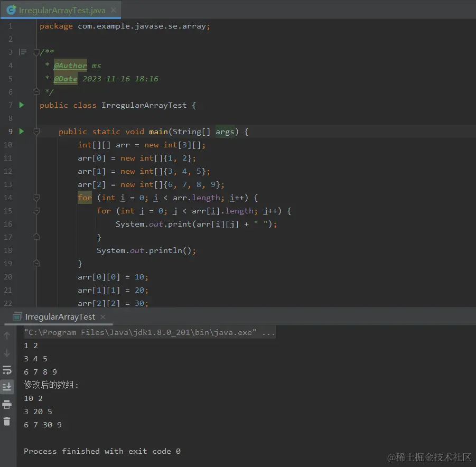The width and height of the screenshot is (476, 467).
Task: Click 'println' on line 18
Action: coord(165,250)
